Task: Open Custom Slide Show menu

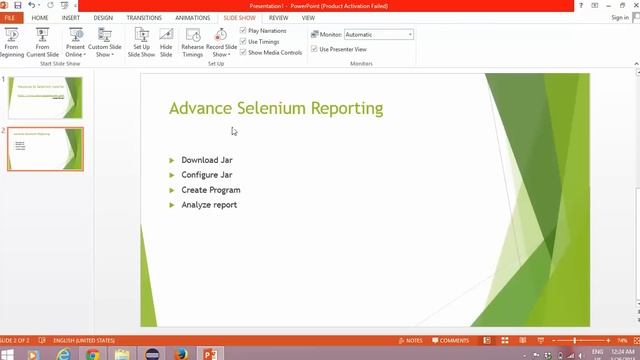Action: (105, 42)
